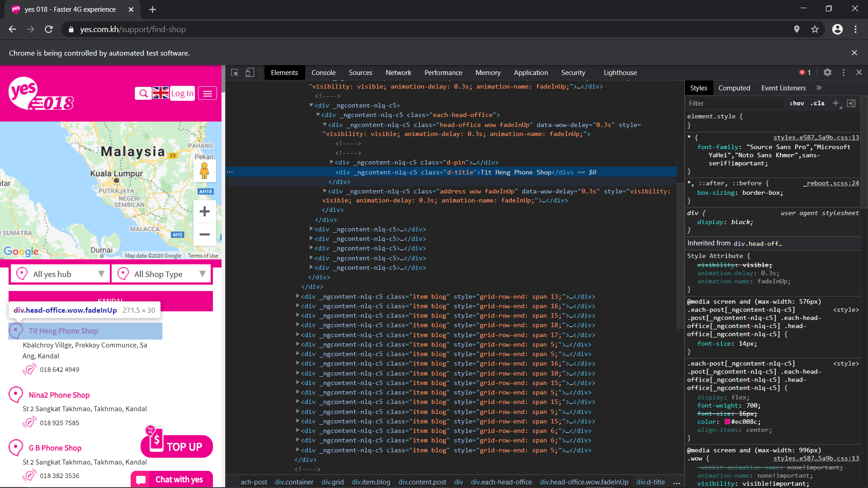
Task: Expand the d-pin div tree node
Action: pyautogui.click(x=331, y=162)
